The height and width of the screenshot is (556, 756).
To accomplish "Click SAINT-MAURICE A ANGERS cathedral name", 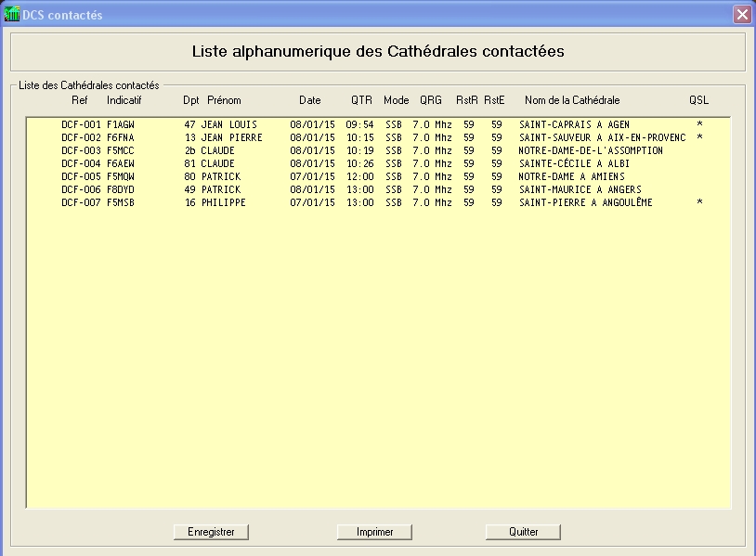I will [580, 189].
